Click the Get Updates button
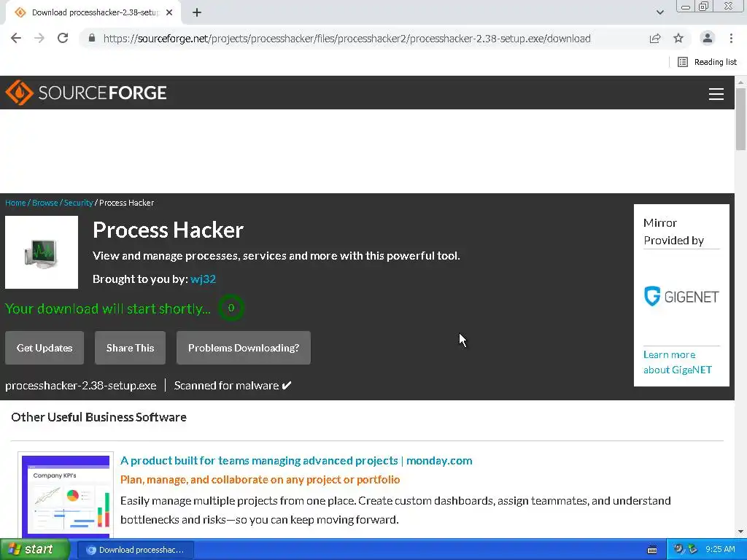Image resolution: width=747 pixels, height=560 pixels. pos(44,348)
